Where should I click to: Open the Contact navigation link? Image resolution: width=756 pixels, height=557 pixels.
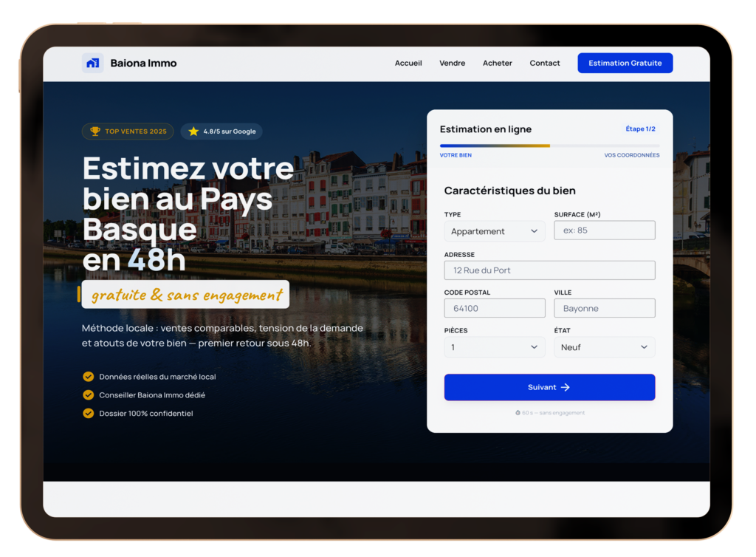pos(545,64)
